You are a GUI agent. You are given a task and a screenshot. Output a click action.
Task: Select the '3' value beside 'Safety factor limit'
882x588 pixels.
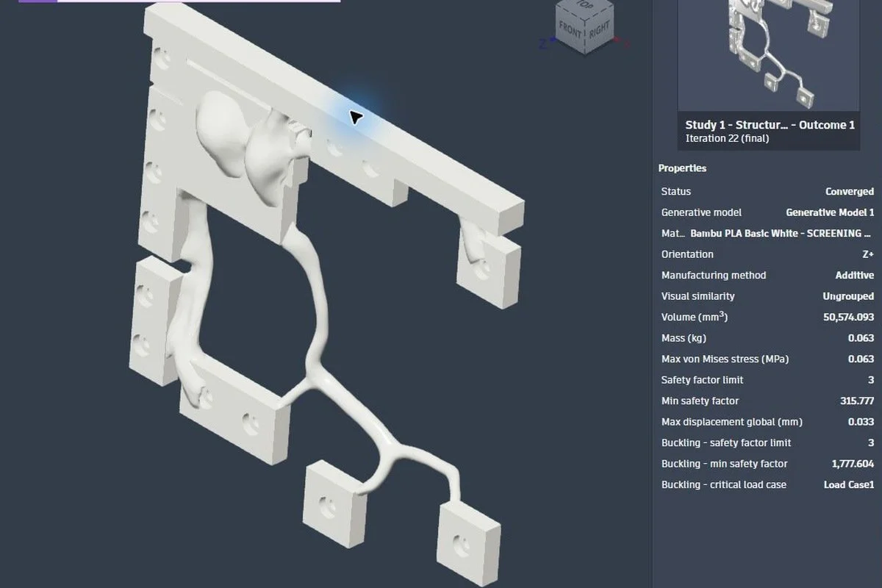click(871, 380)
